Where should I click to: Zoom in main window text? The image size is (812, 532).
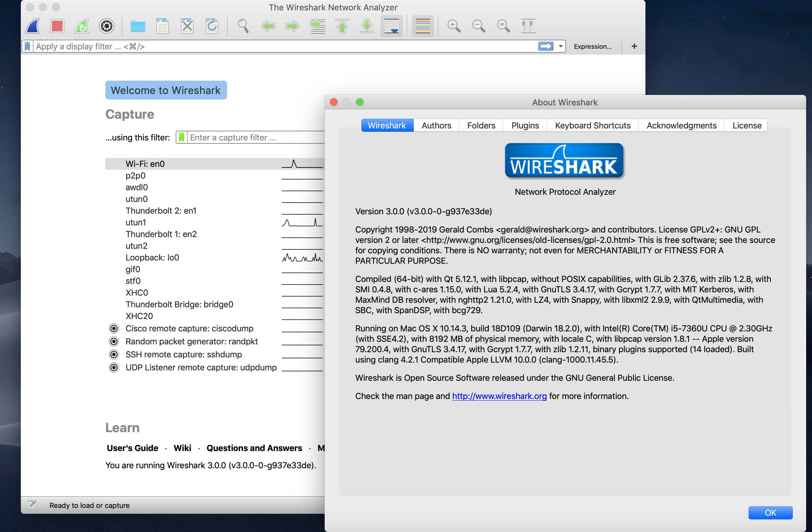tap(454, 26)
